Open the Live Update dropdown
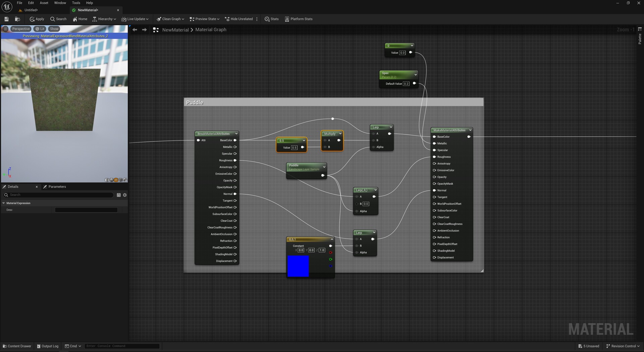This screenshot has height=352, width=644. [135, 19]
